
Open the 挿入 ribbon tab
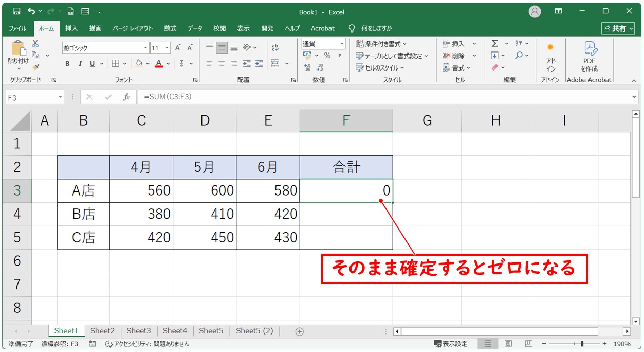click(x=71, y=28)
